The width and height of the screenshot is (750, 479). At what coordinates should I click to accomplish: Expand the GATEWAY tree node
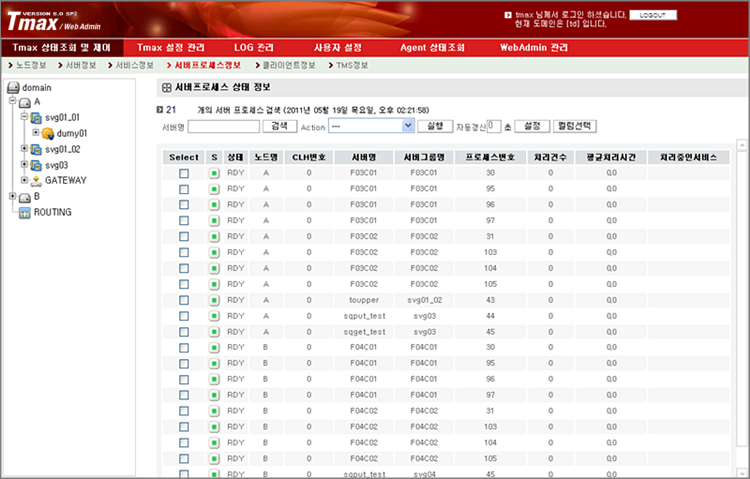pos(24,180)
